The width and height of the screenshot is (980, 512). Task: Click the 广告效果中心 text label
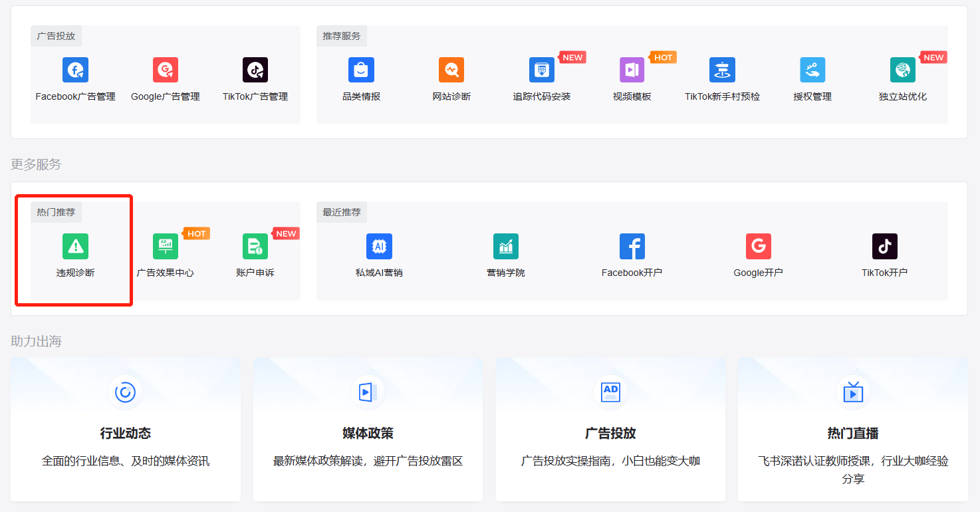(166, 273)
